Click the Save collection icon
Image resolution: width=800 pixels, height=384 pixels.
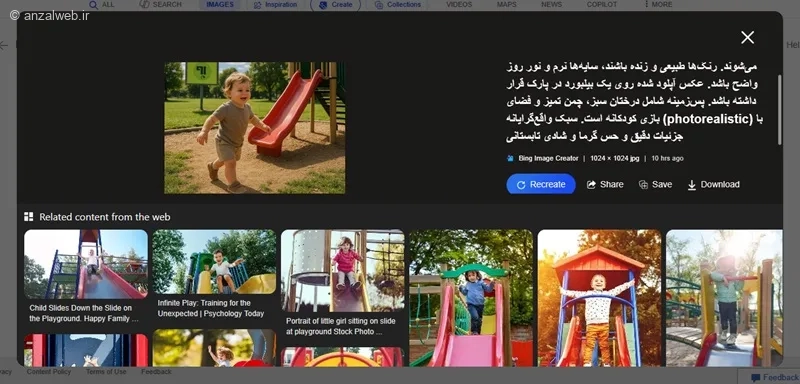click(643, 185)
